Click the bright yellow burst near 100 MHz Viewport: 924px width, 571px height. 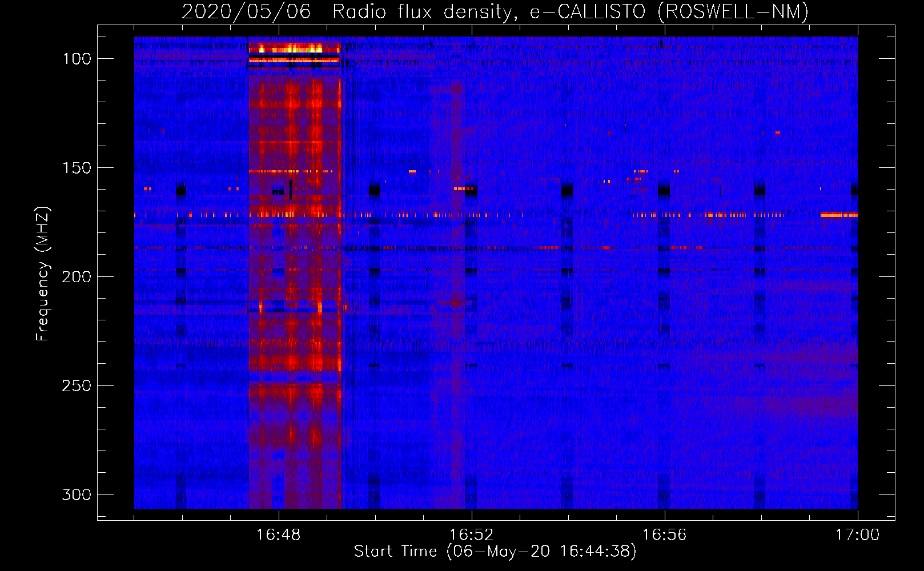coord(294,49)
